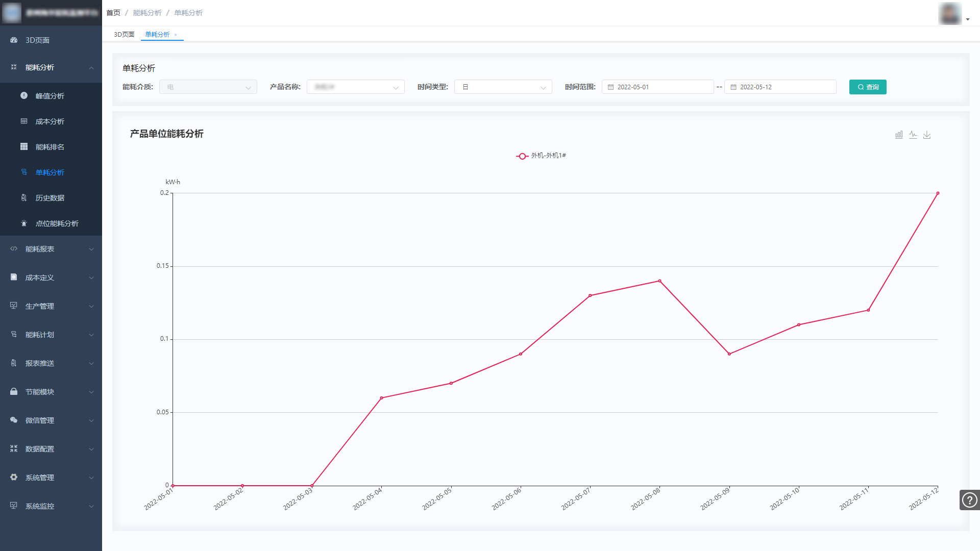Switch to the 3D页面 tab
The width and height of the screenshot is (980, 551).
124,35
